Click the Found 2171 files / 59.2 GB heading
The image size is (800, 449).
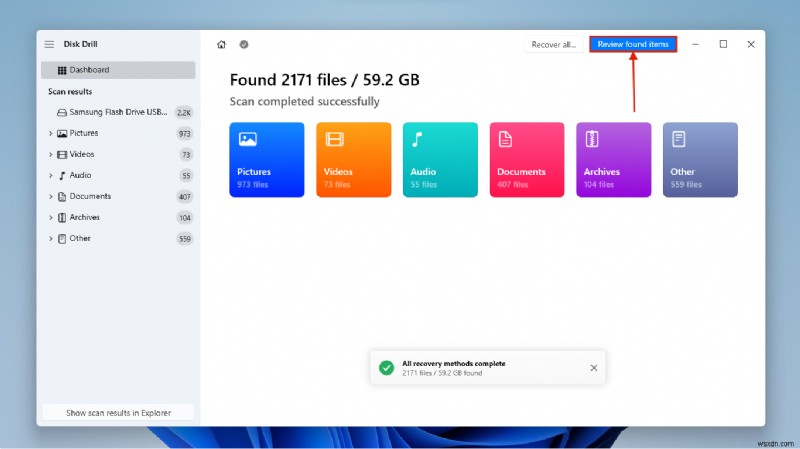324,80
